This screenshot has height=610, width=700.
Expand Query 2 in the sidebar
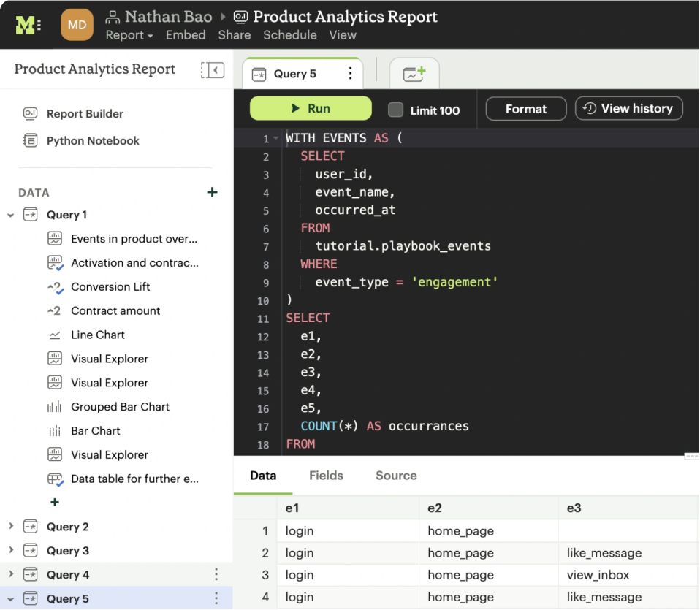(x=10, y=526)
